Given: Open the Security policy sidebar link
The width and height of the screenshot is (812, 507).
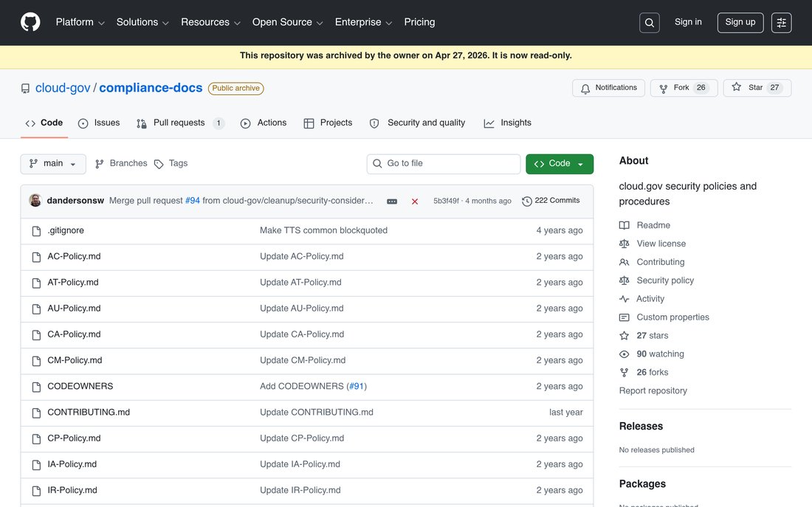Looking at the screenshot, I should pyautogui.click(x=665, y=280).
